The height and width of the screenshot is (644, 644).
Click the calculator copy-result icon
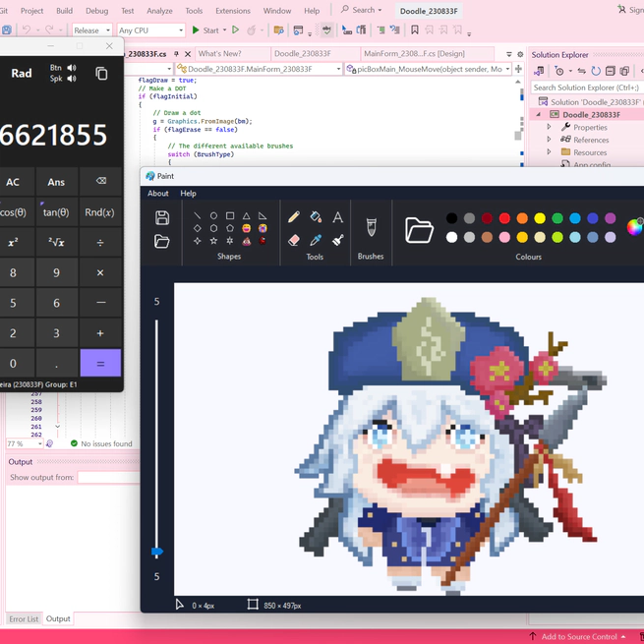click(101, 74)
